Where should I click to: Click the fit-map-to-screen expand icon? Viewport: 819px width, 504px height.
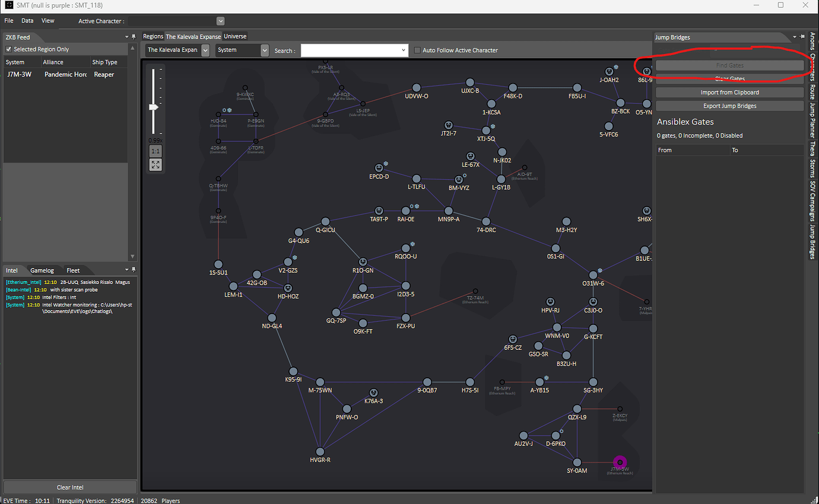pos(155,165)
